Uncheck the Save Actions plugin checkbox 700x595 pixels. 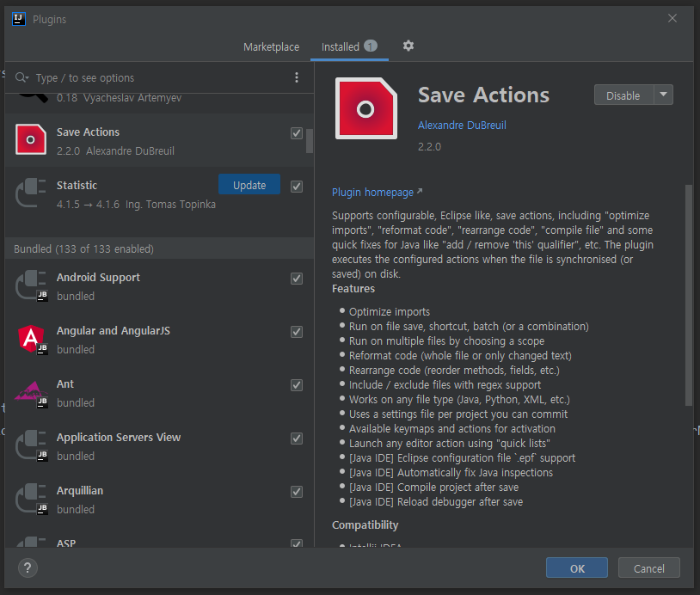(x=297, y=133)
